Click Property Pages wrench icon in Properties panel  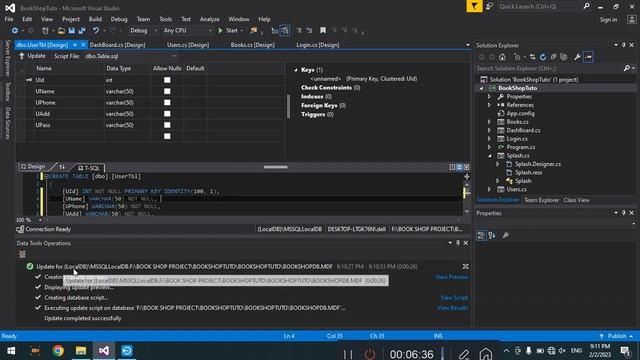pos(506,236)
